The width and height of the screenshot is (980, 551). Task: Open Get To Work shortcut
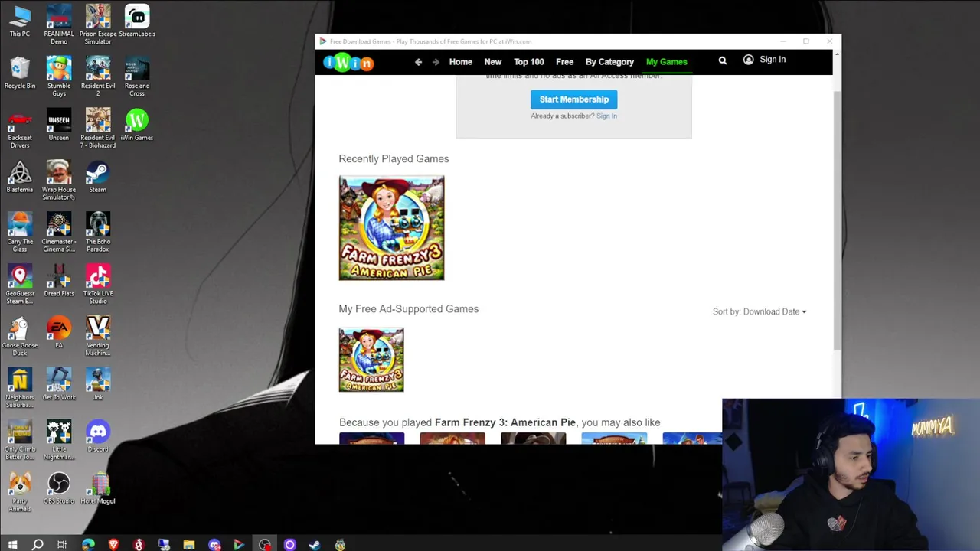[59, 386]
